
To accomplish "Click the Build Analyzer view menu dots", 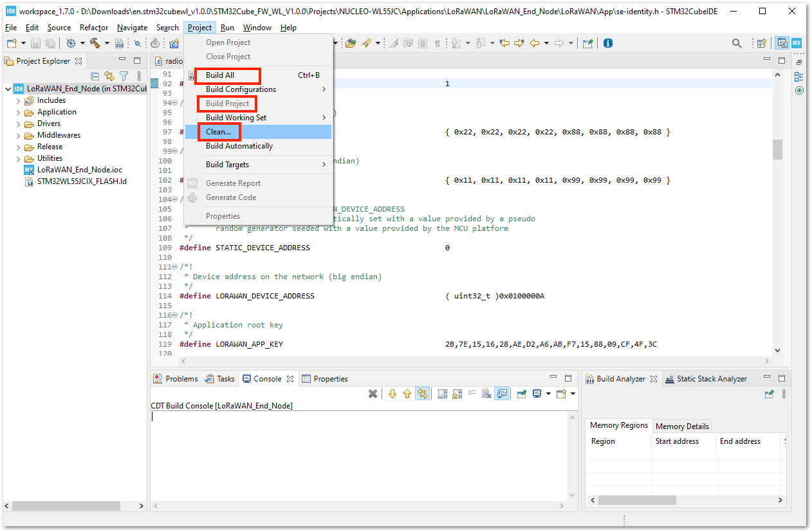I will tap(784, 394).
